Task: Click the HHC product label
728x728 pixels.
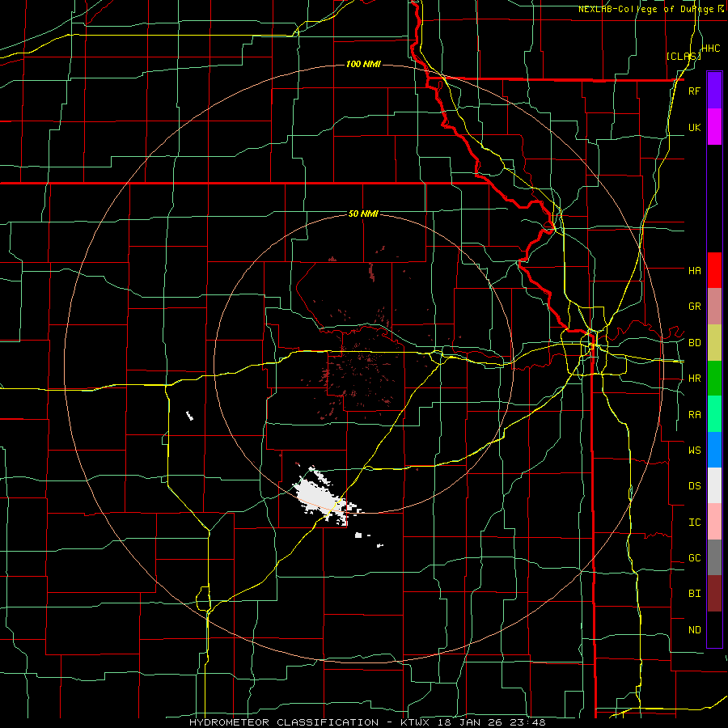Action: pos(710,49)
